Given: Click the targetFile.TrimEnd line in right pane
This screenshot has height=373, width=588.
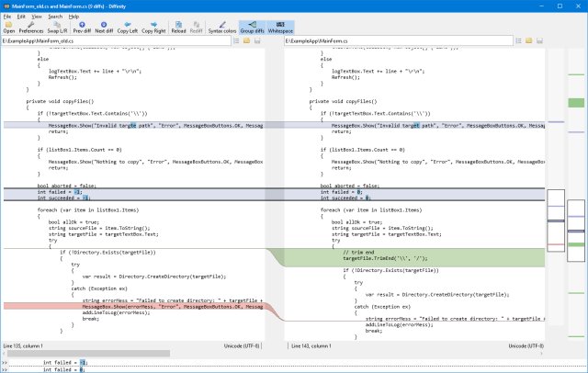Looking at the screenshot, I should (385, 258).
